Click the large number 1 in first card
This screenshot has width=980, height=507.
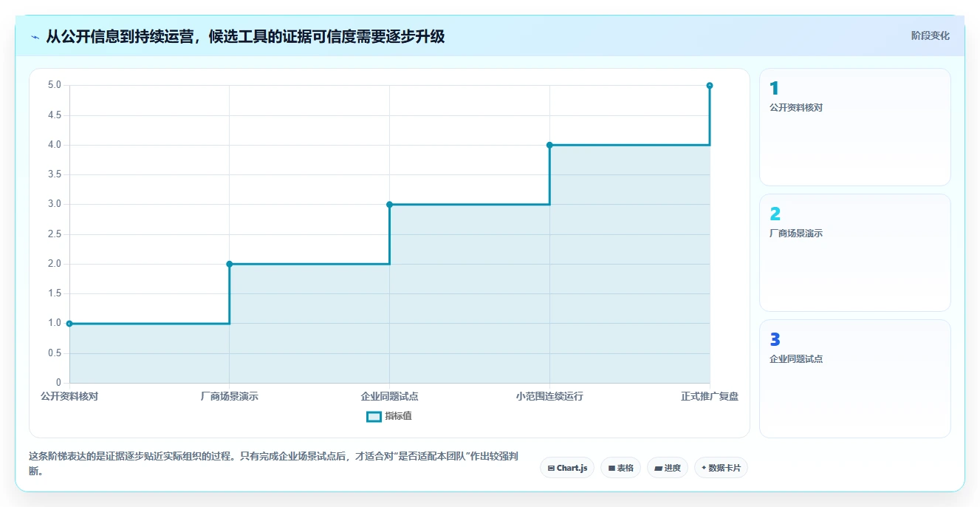[x=774, y=89]
